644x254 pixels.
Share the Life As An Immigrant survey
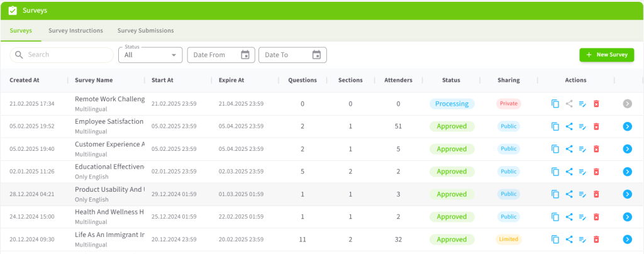click(x=569, y=240)
